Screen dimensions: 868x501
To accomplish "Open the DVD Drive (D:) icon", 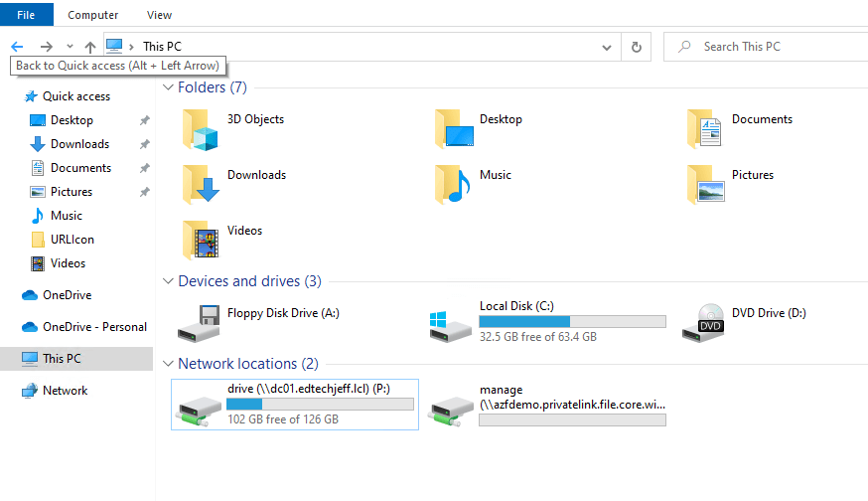I will [x=704, y=322].
